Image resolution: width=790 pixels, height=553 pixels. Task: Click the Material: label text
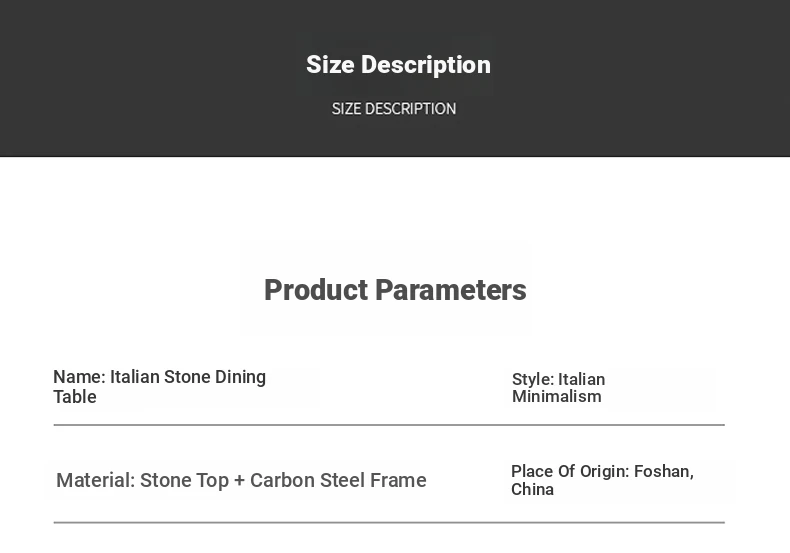(96, 480)
